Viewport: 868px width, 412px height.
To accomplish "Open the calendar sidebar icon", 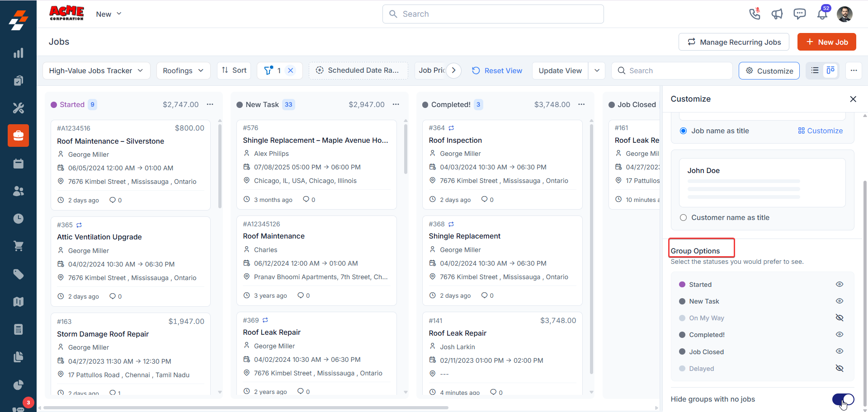I will coord(18,164).
